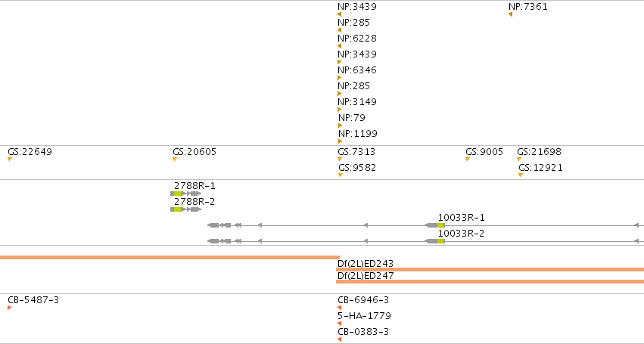Click the 10033R-2 label
The width and height of the screenshot is (644, 344).
(x=461, y=234)
